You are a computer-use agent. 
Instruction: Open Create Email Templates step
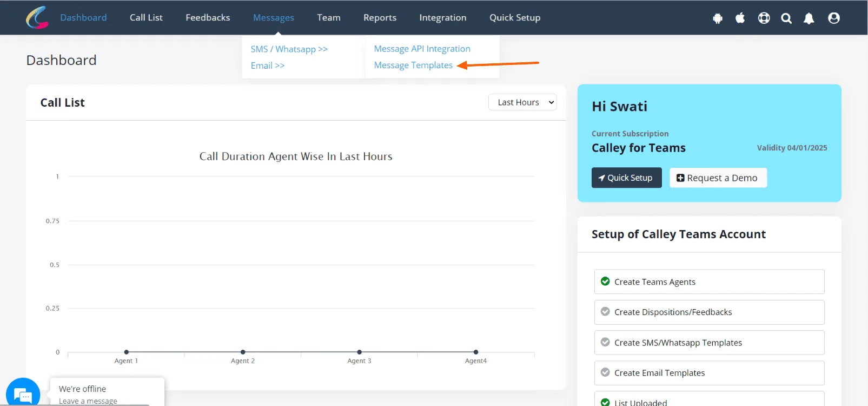coord(709,373)
